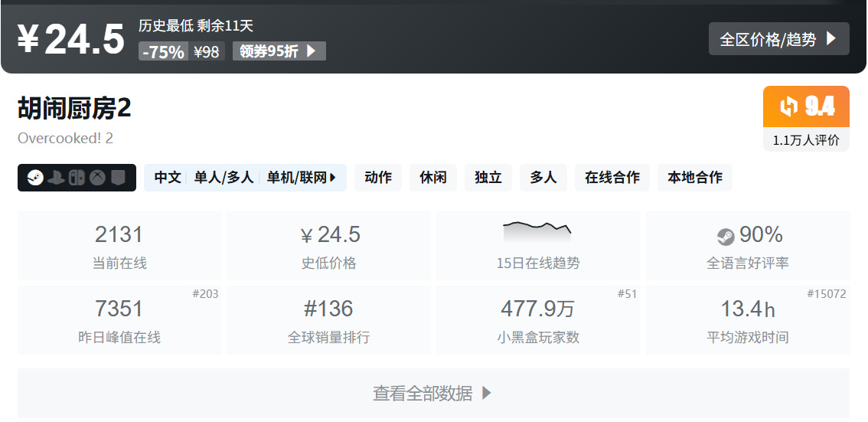Screen dimensions: 868x422
Task: Select the 多人 tag
Action: pos(543,178)
